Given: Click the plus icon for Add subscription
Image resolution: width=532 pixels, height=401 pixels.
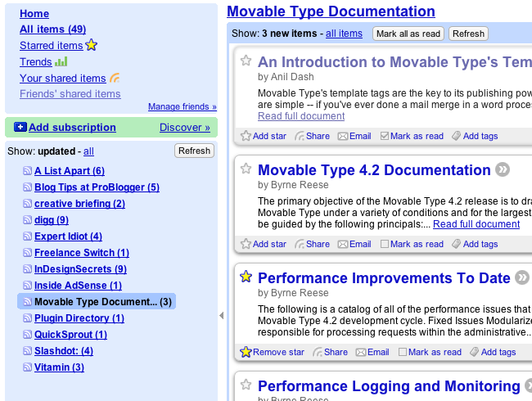Looking at the screenshot, I should [20, 127].
